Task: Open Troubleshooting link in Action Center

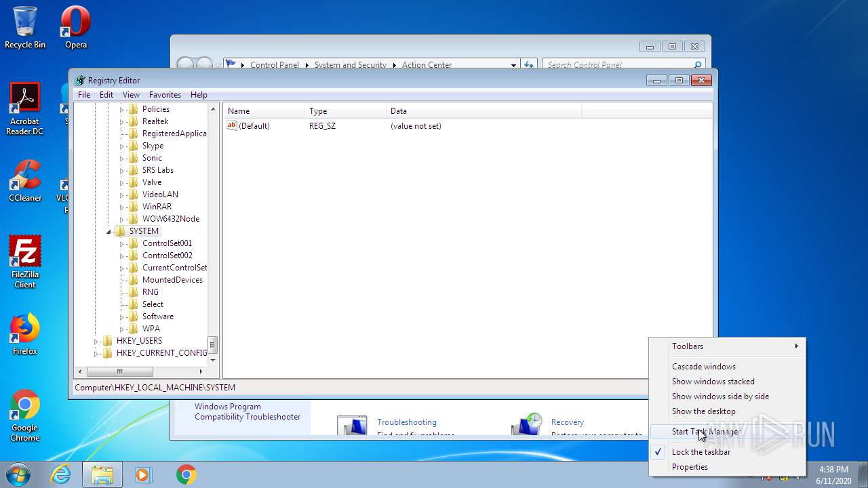Action: (x=407, y=422)
